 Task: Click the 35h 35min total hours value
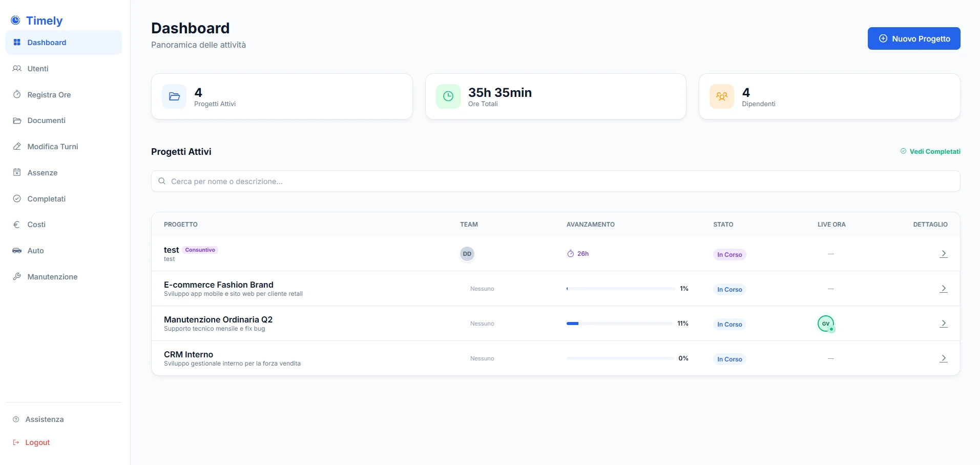pyautogui.click(x=500, y=92)
